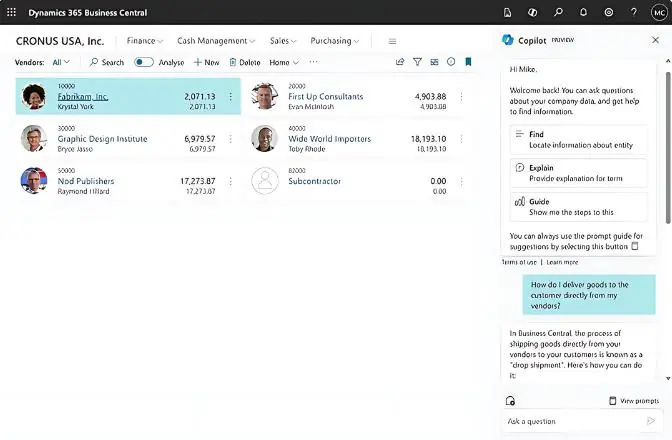Change the list layout view icon
This screenshot has width=672, height=440.
(434, 62)
